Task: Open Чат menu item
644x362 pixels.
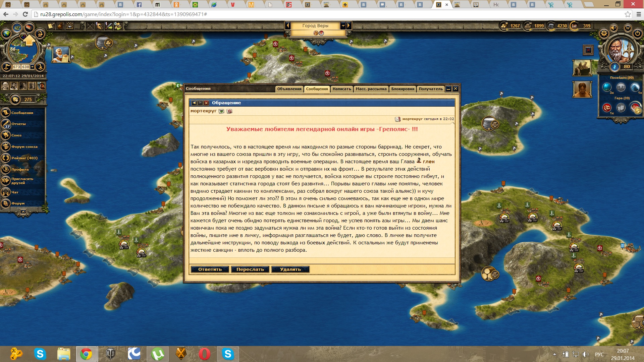Action: [22, 192]
